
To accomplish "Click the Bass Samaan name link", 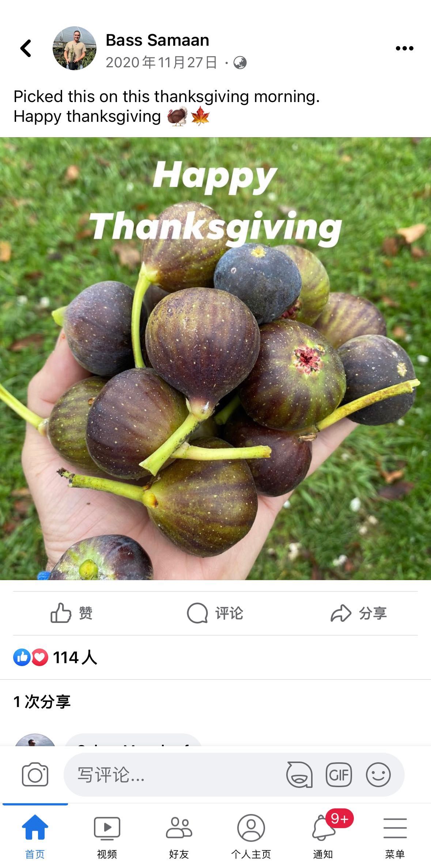I will pos(157,40).
